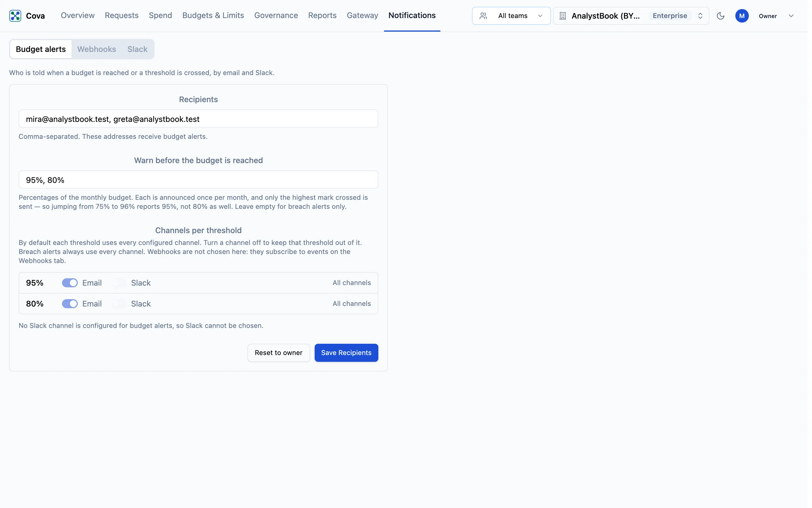
Task: Click the Cova brand name
Action: [35, 16]
